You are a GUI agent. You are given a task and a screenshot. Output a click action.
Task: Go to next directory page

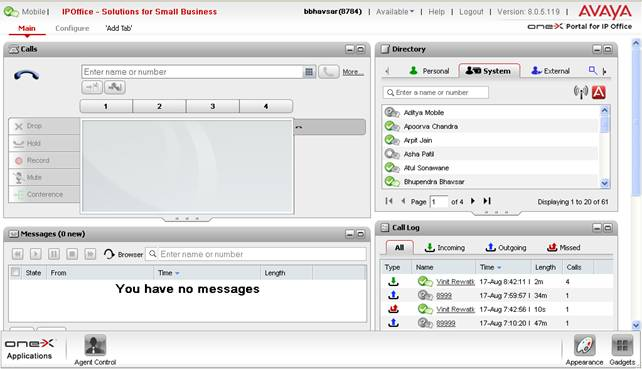pyautogui.click(x=473, y=201)
